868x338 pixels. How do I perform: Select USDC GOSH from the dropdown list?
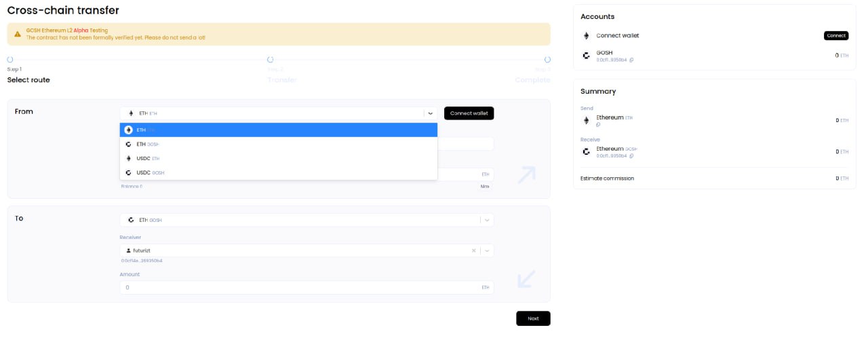coord(278,172)
